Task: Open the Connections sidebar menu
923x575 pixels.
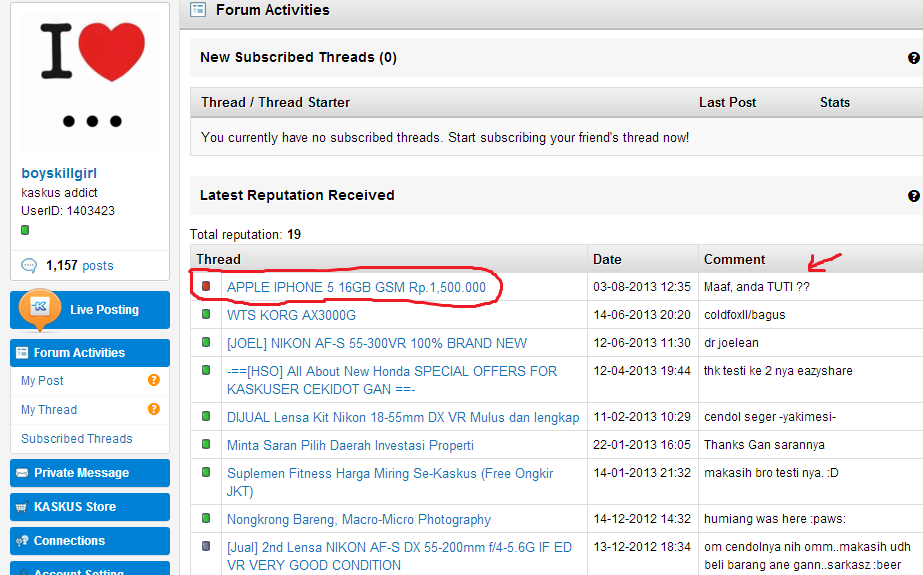Action: [x=89, y=541]
